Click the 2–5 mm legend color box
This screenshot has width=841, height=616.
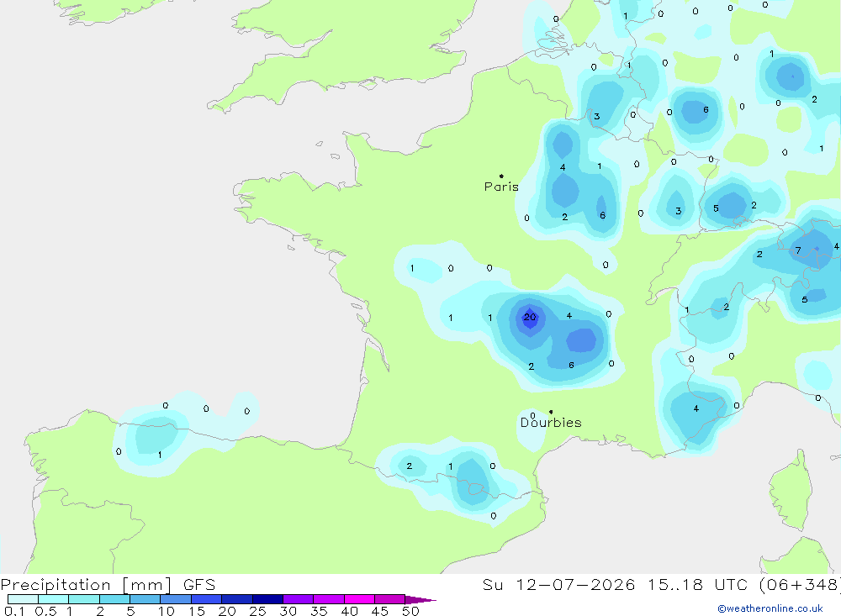[x=114, y=599]
